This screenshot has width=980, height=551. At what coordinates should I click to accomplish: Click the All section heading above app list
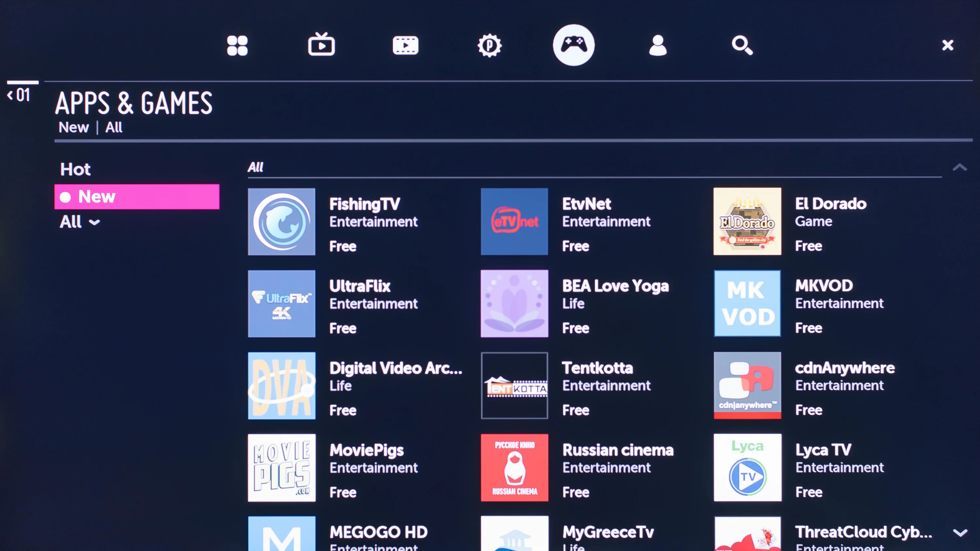255,167
